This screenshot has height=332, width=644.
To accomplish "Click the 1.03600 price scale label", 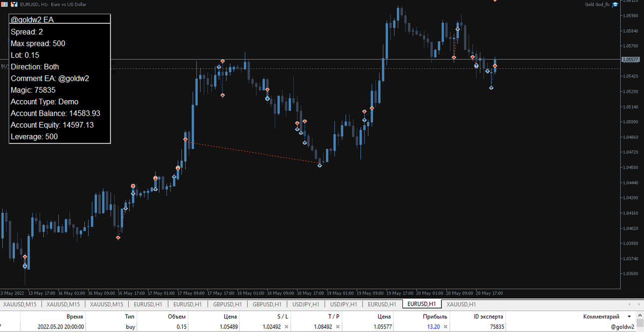I will pos(632,274).
